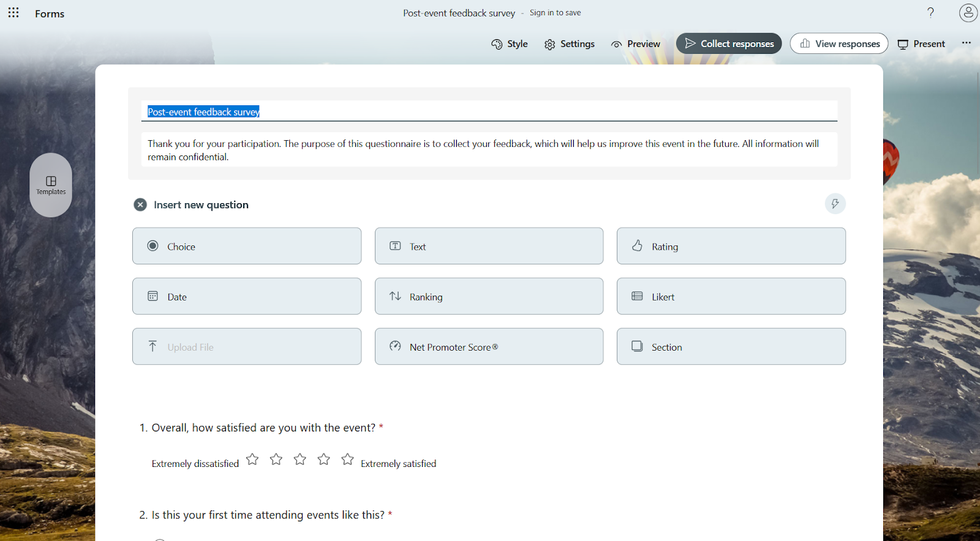Open Style customization
Viewport: 980px width, 541px height.
509,43
